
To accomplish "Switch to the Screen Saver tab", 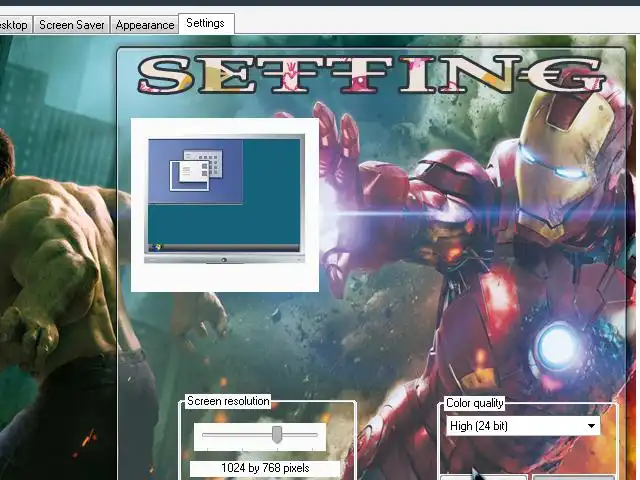I will pyautogui.click(x=71, y=25).
